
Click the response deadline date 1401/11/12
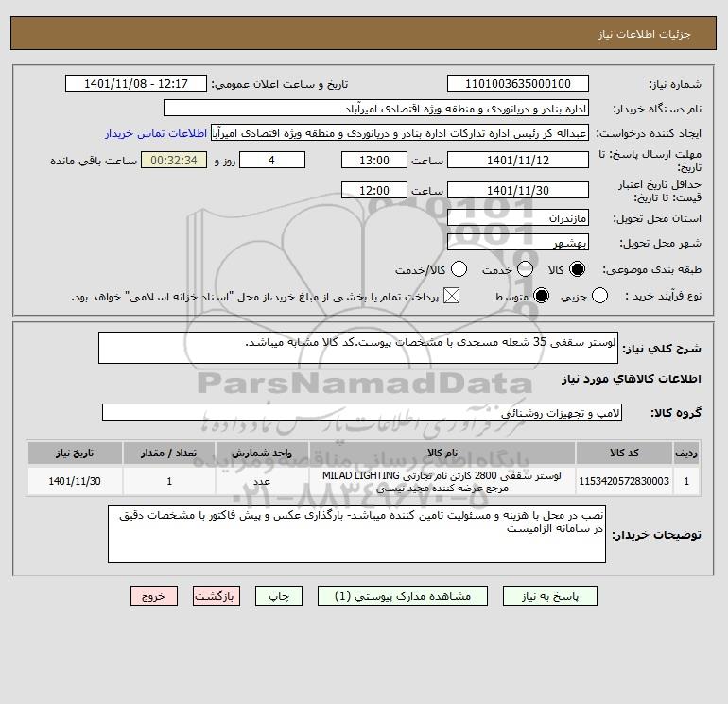point(518,160)
